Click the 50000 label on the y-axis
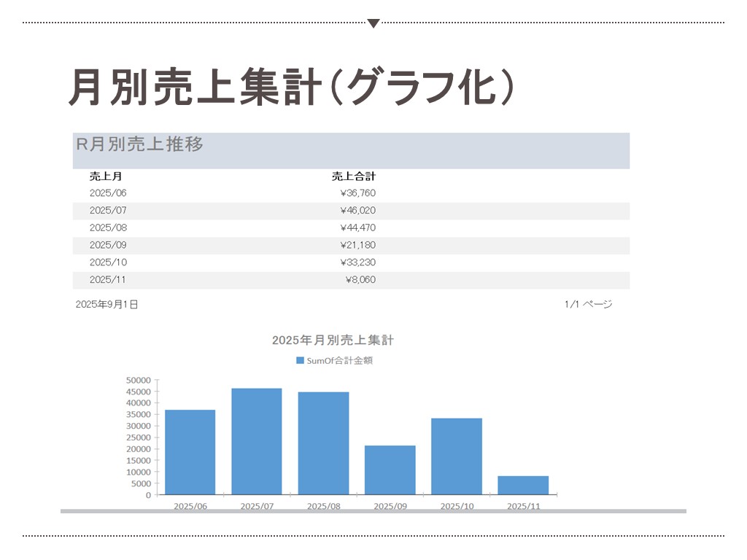The width and height of the screenshot is (747, 560). 138,380
